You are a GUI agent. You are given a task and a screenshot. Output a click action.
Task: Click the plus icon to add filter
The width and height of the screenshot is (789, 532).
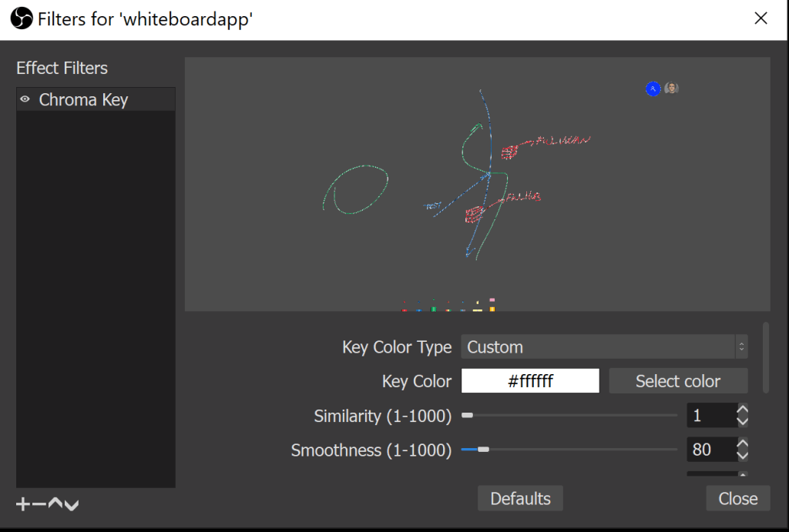[x=23, y=504]
